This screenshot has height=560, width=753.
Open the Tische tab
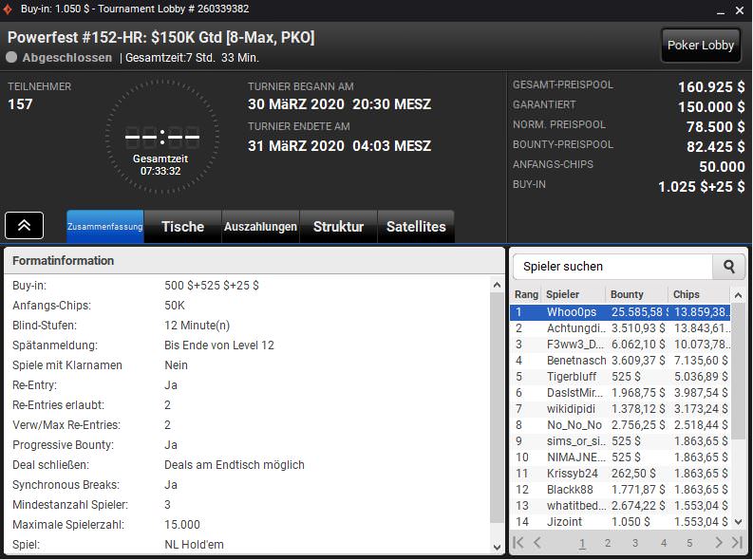click(x=182, y=227)
